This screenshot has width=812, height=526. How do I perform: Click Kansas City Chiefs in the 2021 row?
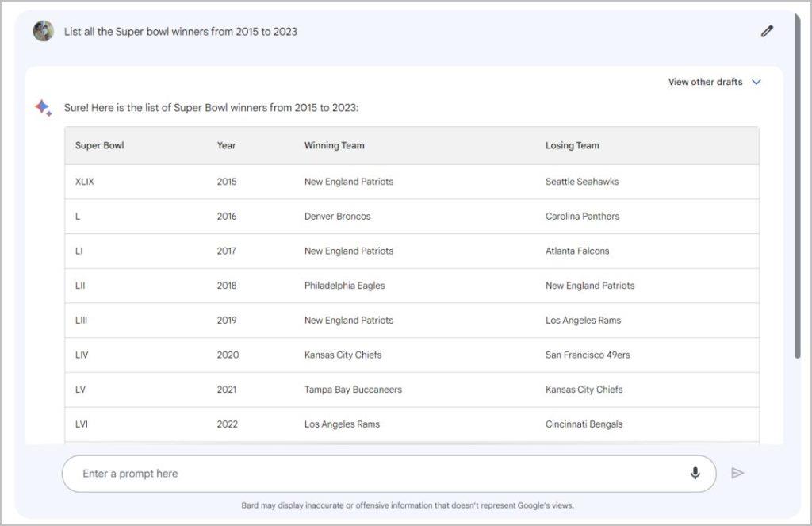point(584,390)
